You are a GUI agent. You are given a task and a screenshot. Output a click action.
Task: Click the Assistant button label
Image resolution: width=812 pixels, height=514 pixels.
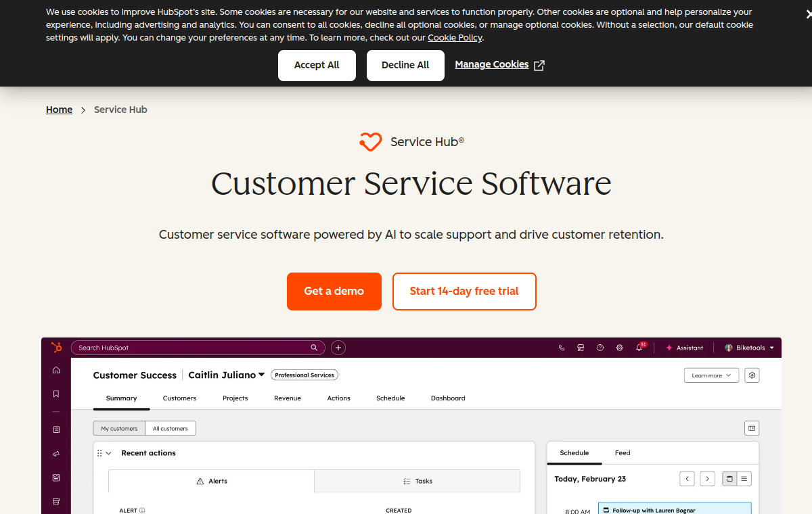coord(690,348)
